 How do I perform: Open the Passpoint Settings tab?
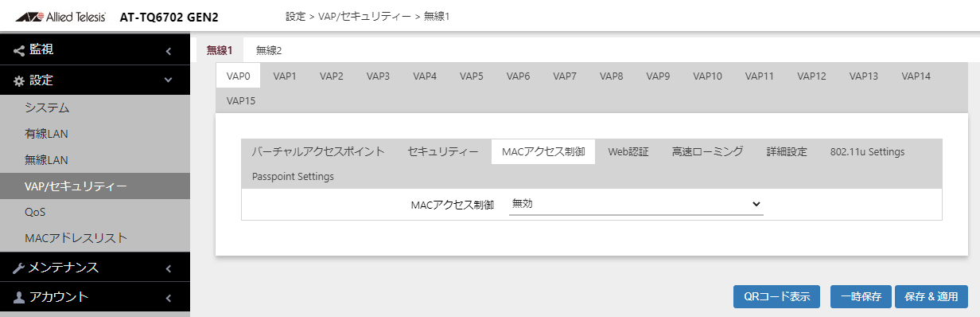click(x=293, y=176)
